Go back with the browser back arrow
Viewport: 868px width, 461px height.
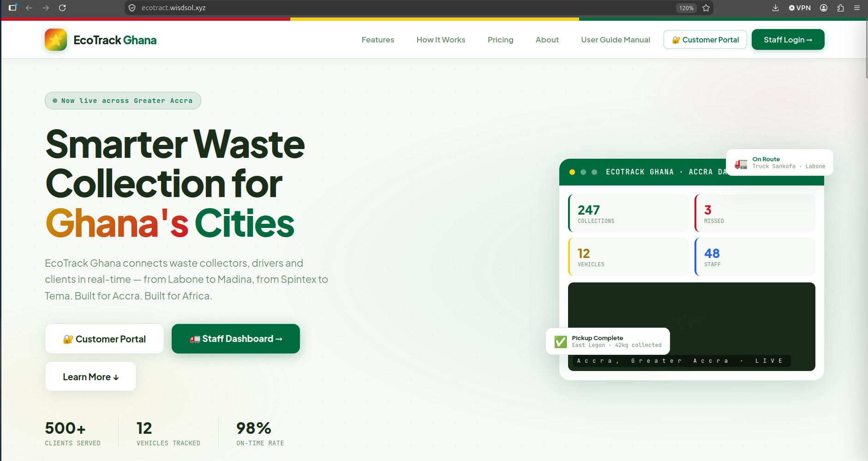coord(29,8)
